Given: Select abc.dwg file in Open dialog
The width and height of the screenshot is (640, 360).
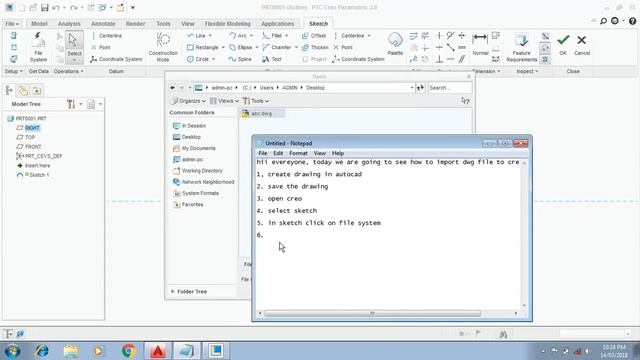Looking at the screenshot, I should click(262, 114).
